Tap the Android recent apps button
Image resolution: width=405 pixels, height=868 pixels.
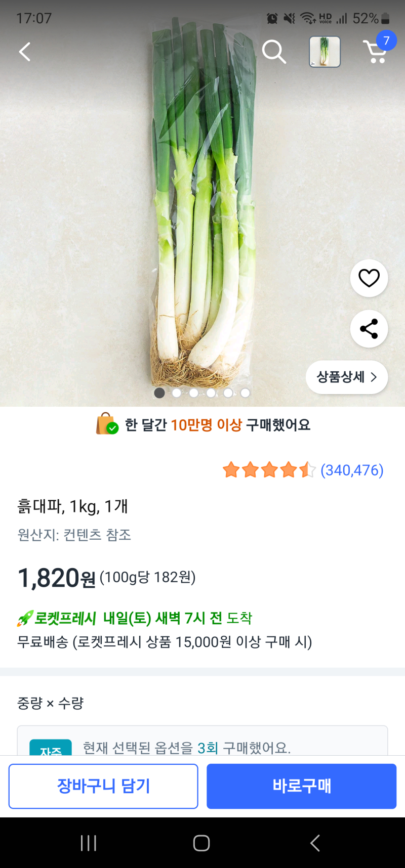pyautogui.click(x=89, y=843)
